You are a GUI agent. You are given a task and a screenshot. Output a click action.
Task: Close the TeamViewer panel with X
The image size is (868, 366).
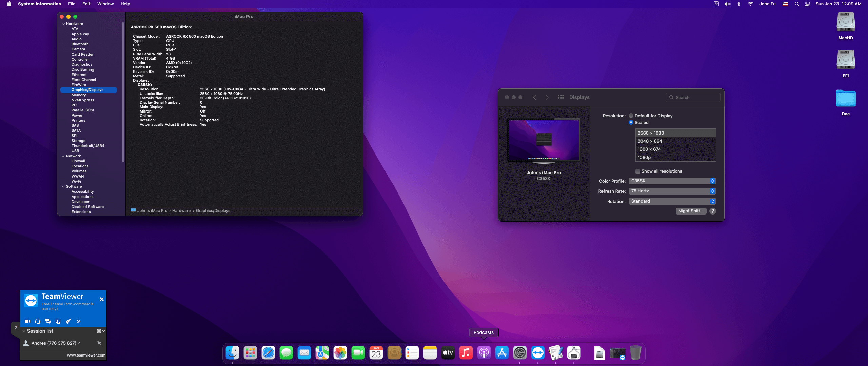pos(102,299)
